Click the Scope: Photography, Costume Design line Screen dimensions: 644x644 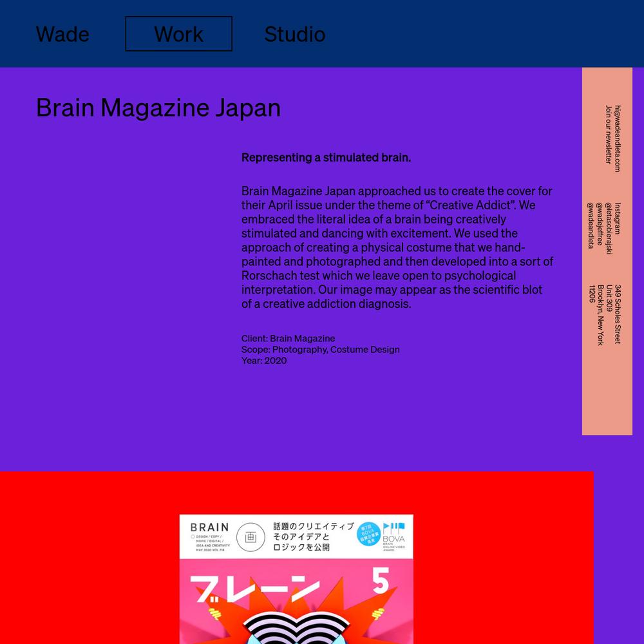coord(320,350)
